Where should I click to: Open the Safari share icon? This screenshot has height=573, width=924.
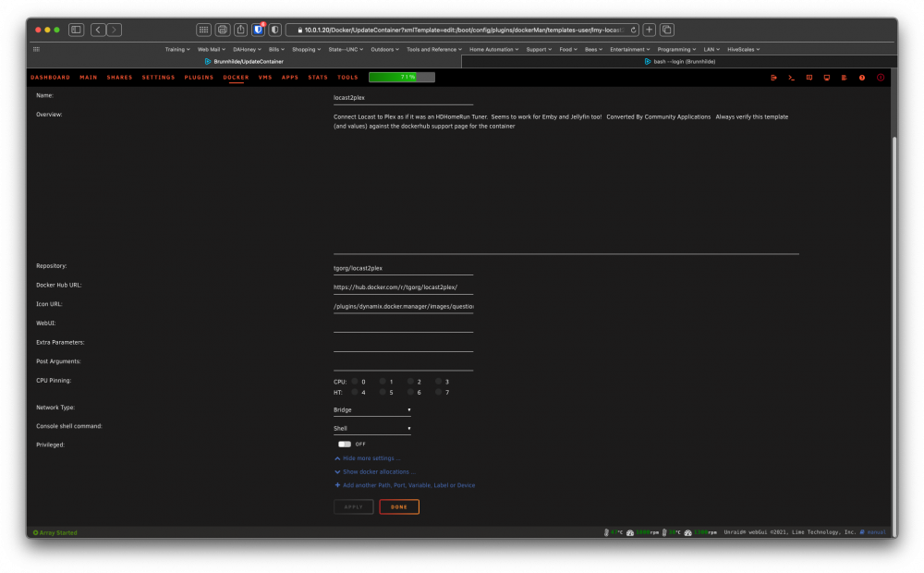click(240, 30)
